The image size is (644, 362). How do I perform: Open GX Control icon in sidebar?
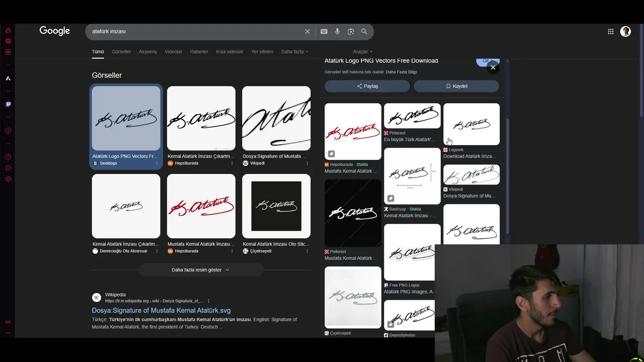pyautogui.click(x=8, y=41)
